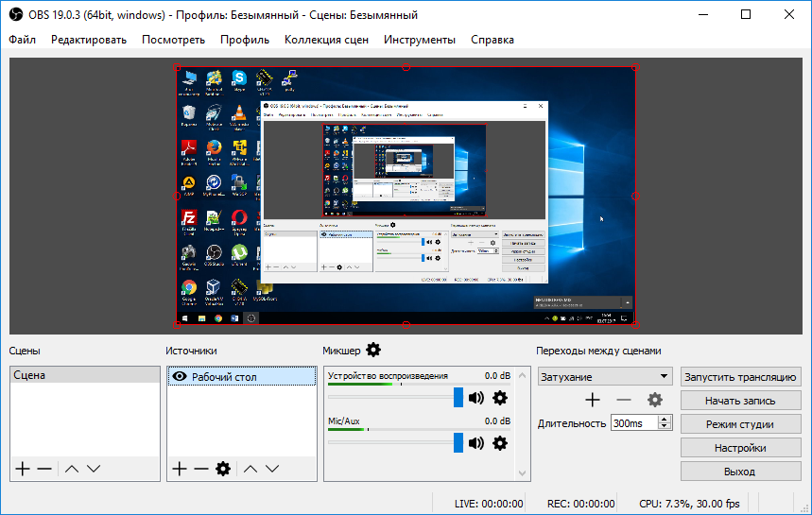
Task: Open Устройство воспроизведения gear settings
Action: pos(500,398)
